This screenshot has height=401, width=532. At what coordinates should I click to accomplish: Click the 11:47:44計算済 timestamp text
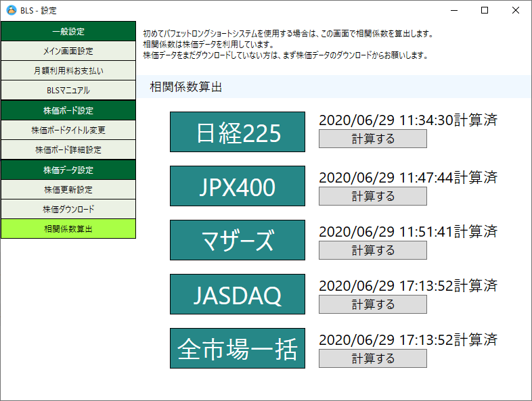[x=408, y=177]
